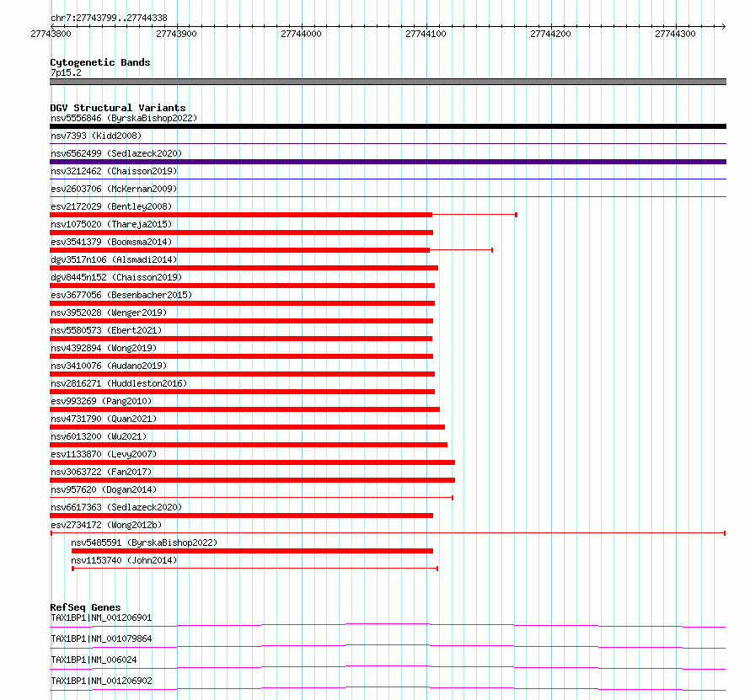Screen dimensions: 750x700
Task: Select nsv6562499 (Sedlazeck2020) label
Action: click(116, 153)
